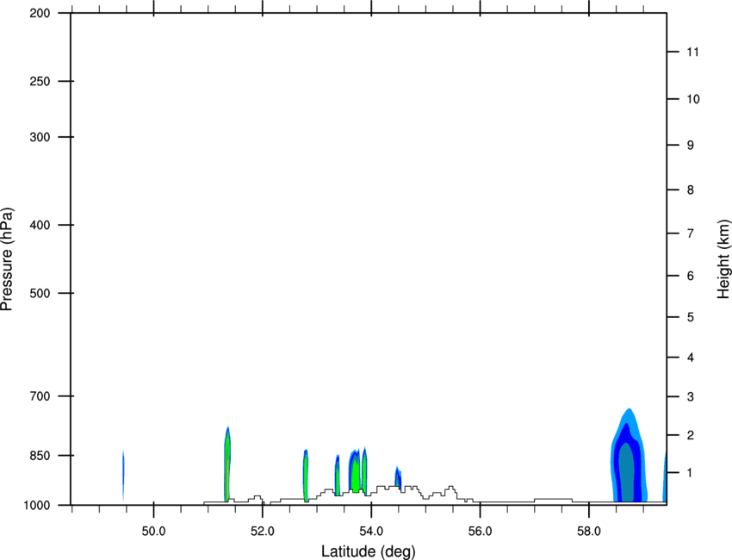Click the 200 pressure tick label
This screenshot has height=560, width=732.
tap(40, 13)
